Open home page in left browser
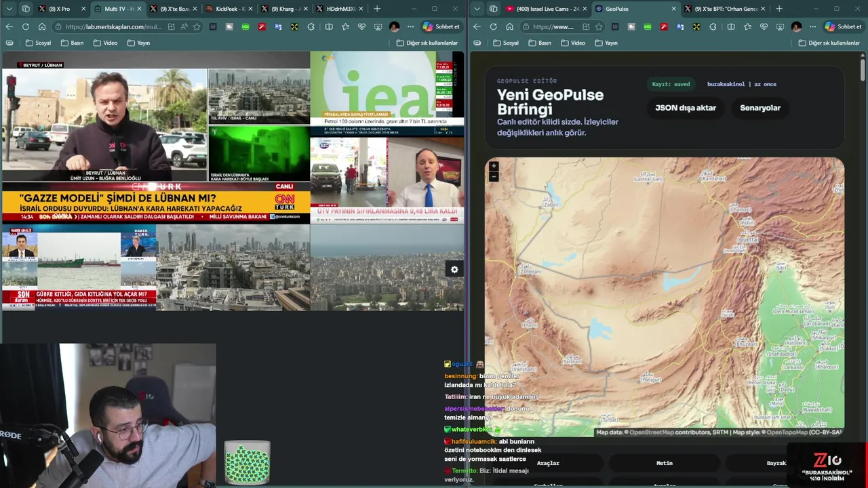Image resolution: width=868 pixels, height=488 pixels. click(x=41, y=26)
